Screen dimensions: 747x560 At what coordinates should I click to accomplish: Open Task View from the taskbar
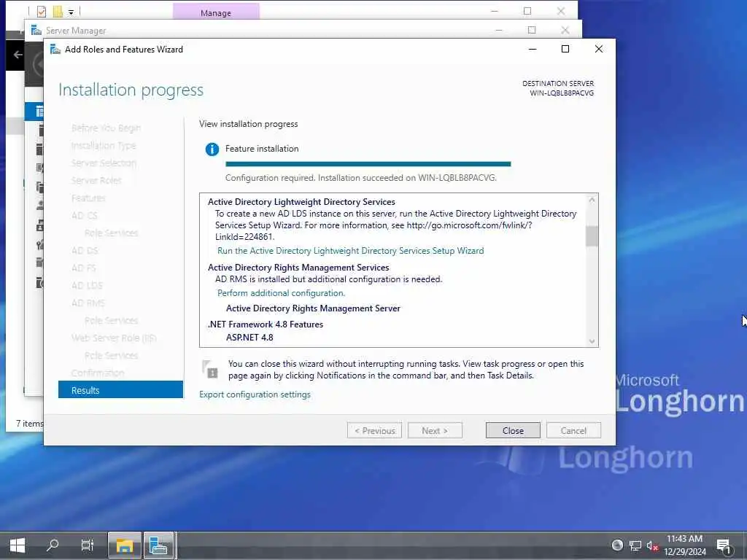click(88, 545)
